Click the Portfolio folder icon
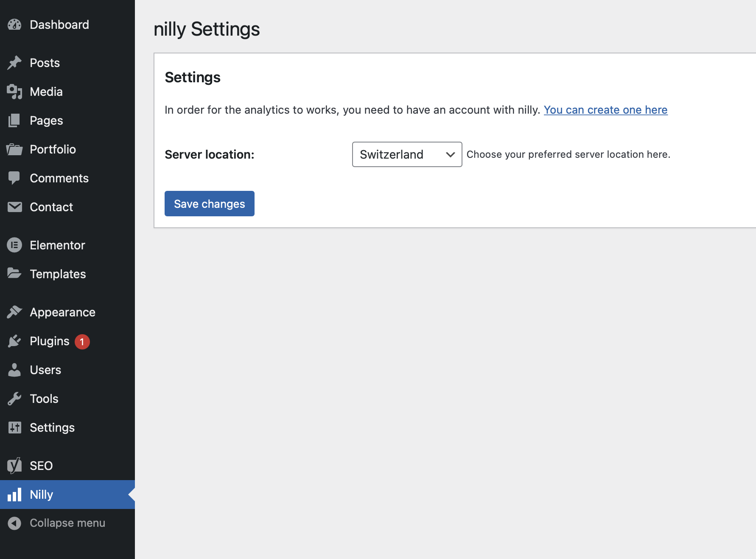This screenshot has width=756, height=559. click(14, 149)
